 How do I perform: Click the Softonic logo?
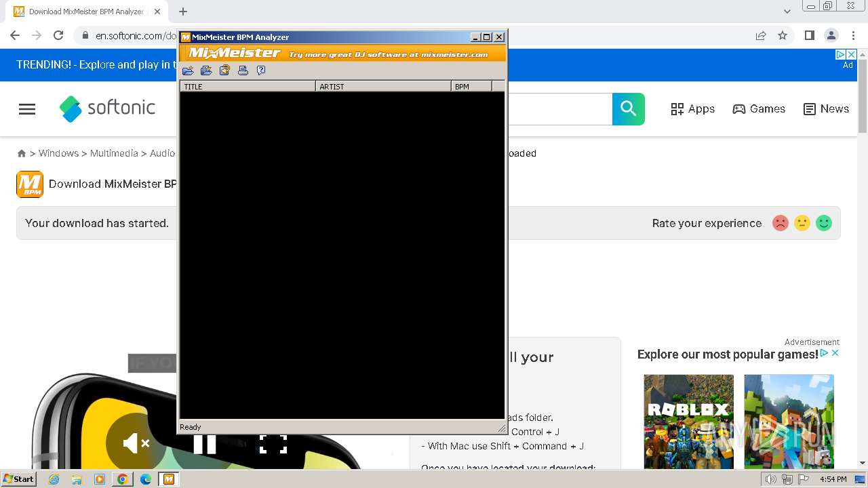click(x=107, y=108)
